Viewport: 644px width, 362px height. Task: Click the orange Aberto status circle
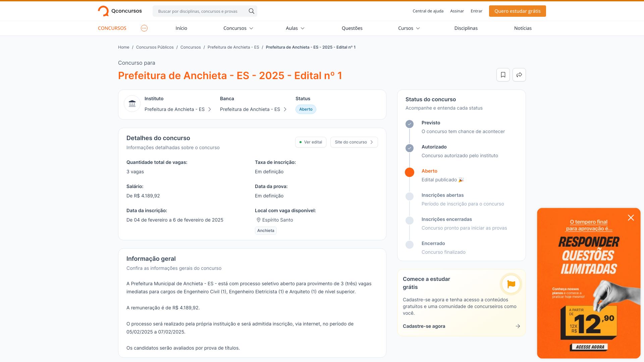[x=410, y=172]
